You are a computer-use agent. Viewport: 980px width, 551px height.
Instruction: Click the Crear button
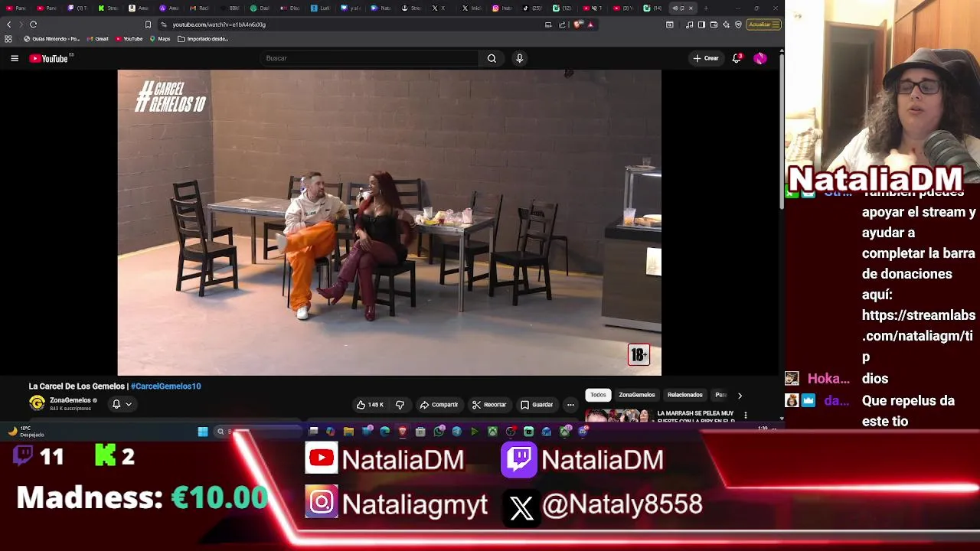pyautogui.click(x=706, y=58)
